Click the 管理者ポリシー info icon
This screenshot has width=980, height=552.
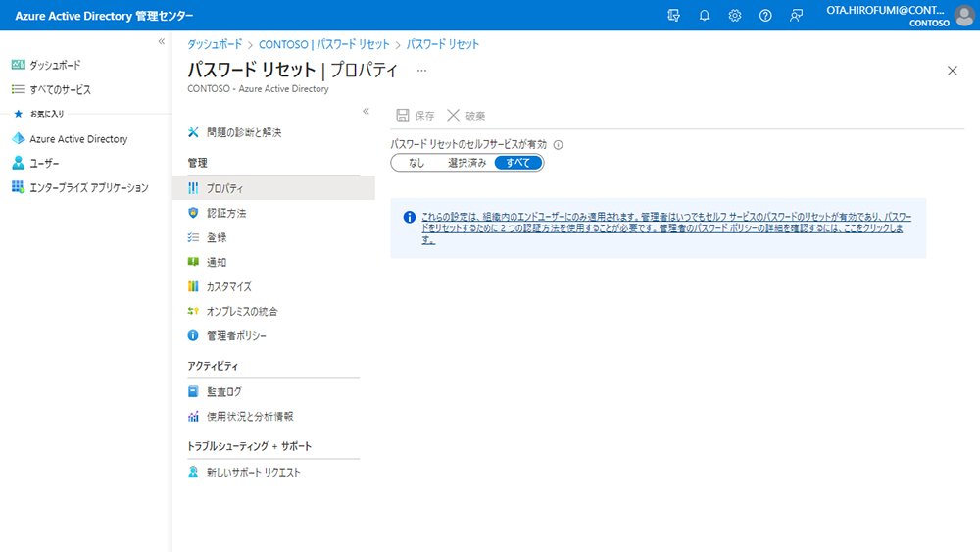coord(193,335)
